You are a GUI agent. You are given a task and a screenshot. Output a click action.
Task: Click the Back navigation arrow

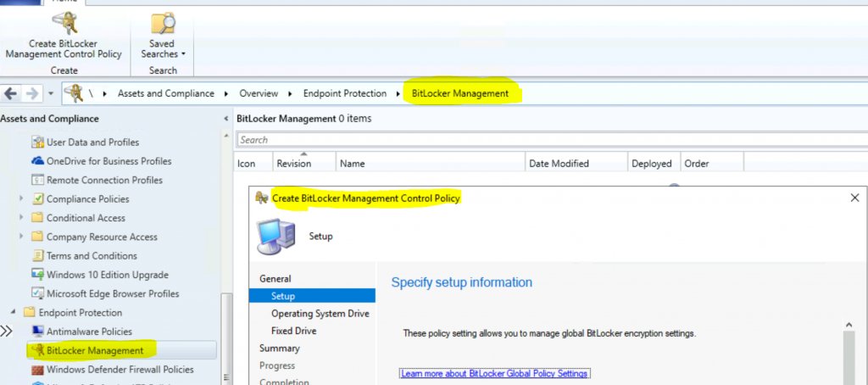click(10, 93)
